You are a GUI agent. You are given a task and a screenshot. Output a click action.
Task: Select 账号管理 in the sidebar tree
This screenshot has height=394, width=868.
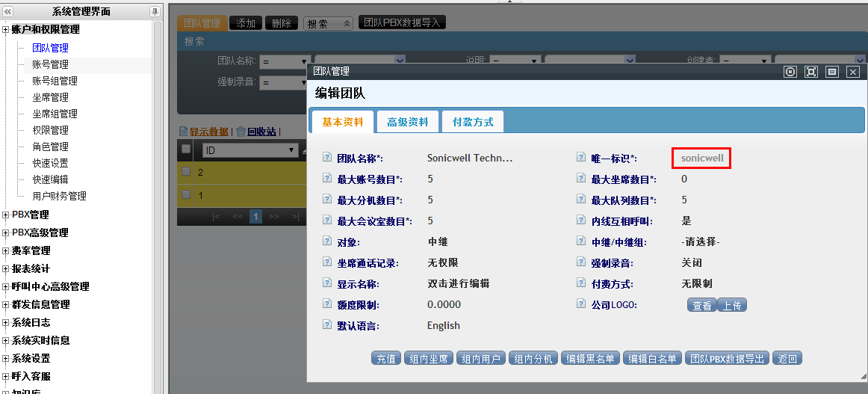50,64
